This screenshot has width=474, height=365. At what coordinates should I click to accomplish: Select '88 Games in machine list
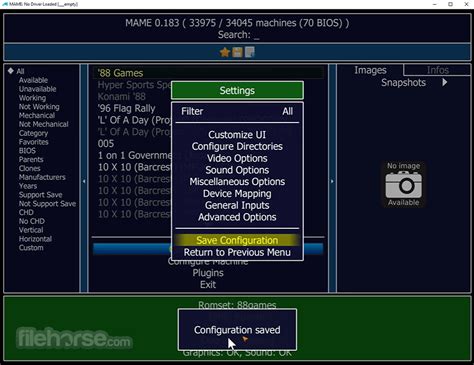(208, 73)
